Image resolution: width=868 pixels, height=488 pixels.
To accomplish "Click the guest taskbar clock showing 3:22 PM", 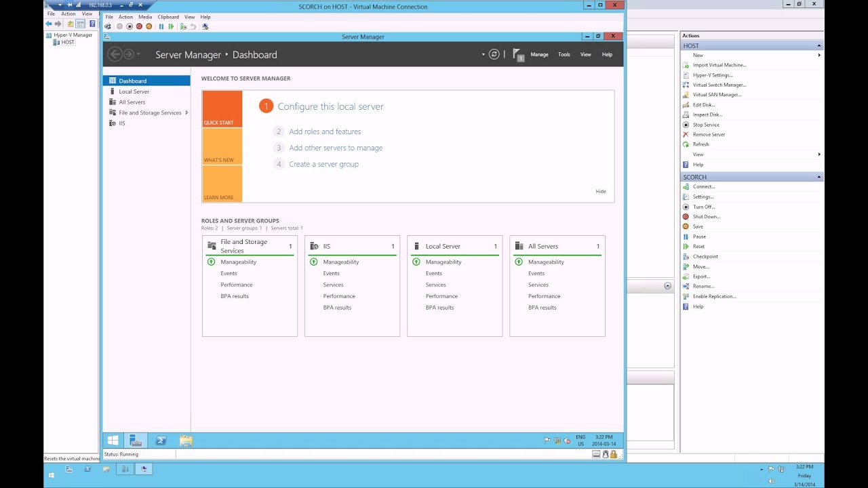I will [603, 441].
